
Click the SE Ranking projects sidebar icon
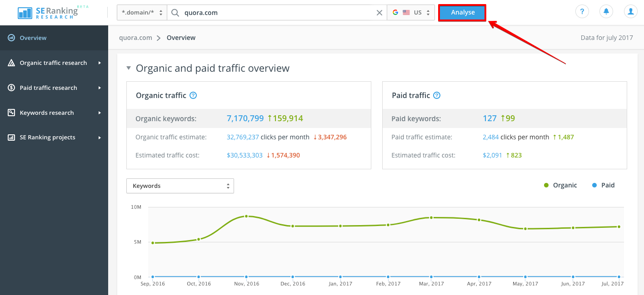pyautogui.click(x=11, y=137)
